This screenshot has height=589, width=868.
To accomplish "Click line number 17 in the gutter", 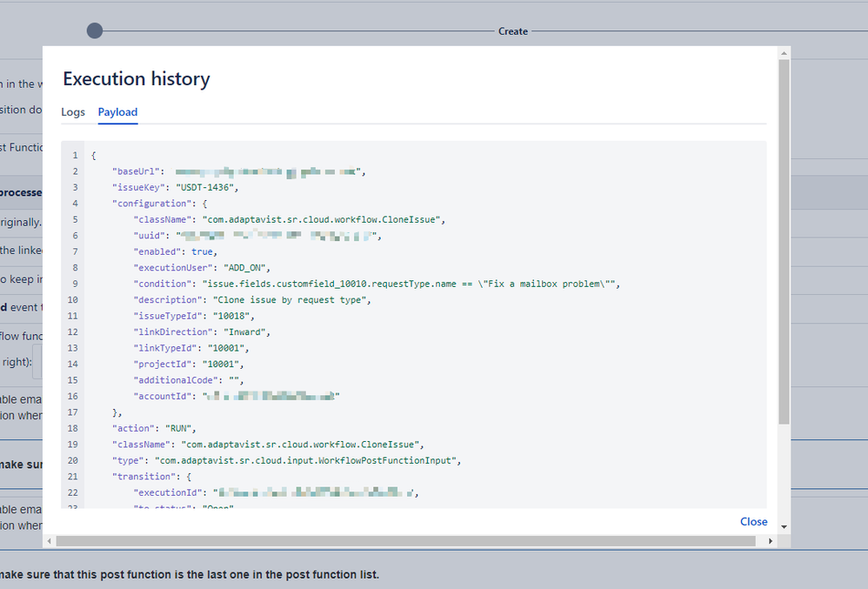I will tap(72, 412).
